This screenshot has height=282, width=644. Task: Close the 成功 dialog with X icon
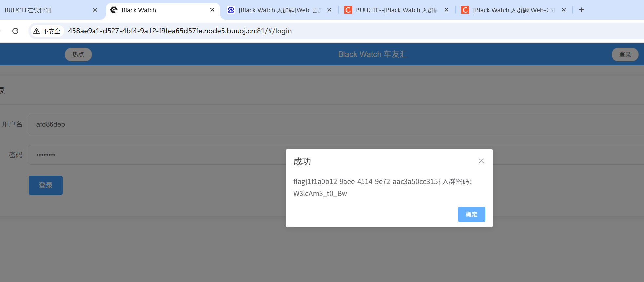click(x=481, y=161)
